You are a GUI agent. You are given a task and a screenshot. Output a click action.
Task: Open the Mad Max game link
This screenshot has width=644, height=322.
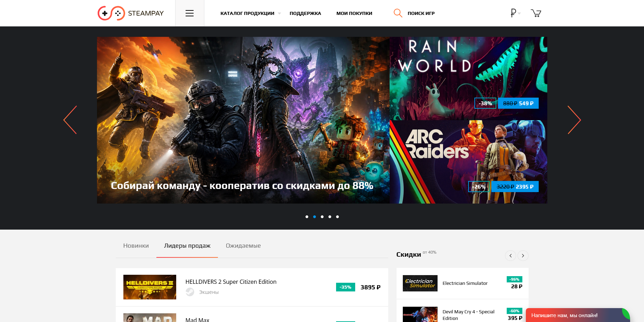[197, 320]
